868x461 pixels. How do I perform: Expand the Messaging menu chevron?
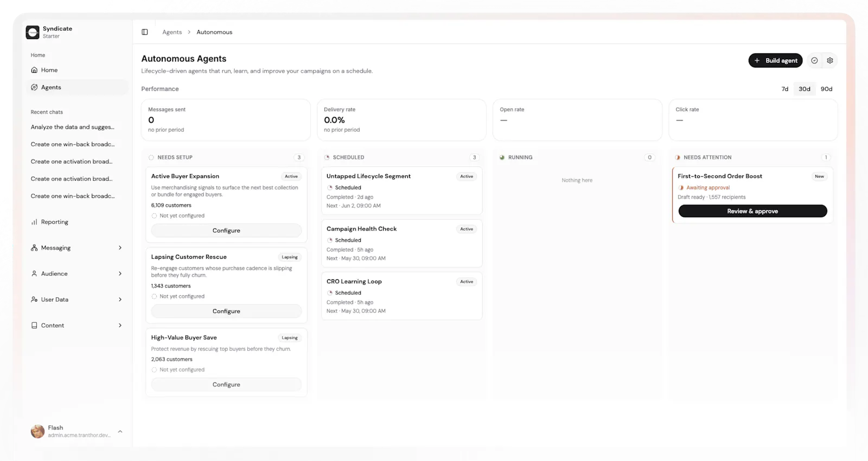[120, 248]
